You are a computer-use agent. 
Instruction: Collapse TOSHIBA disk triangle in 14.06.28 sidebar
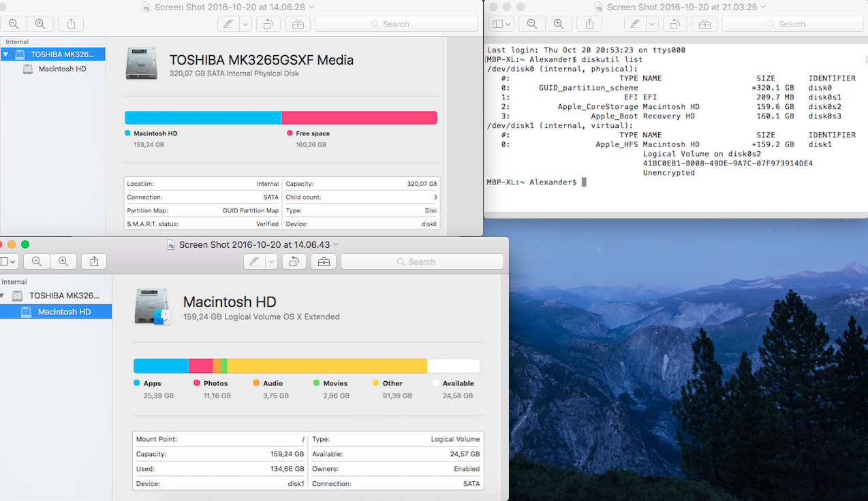point(5,54)
